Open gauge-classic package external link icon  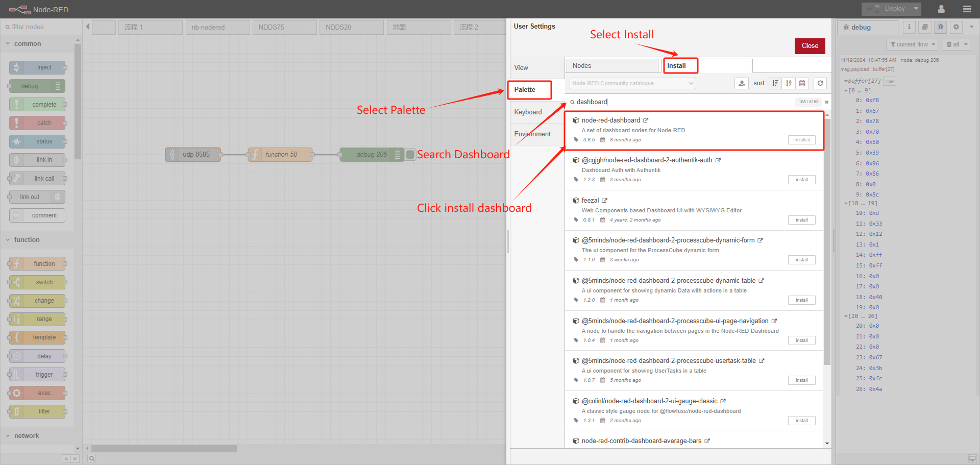coord(723,401)
